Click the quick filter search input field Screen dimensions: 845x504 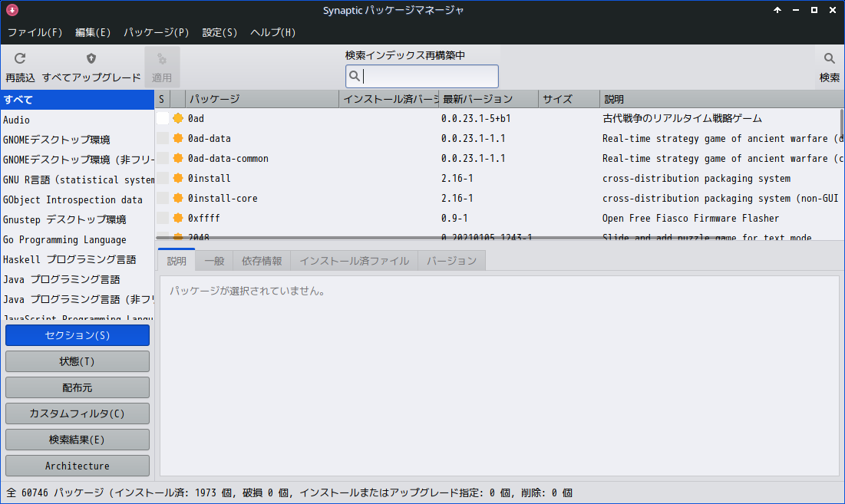(x=422, y=76)
